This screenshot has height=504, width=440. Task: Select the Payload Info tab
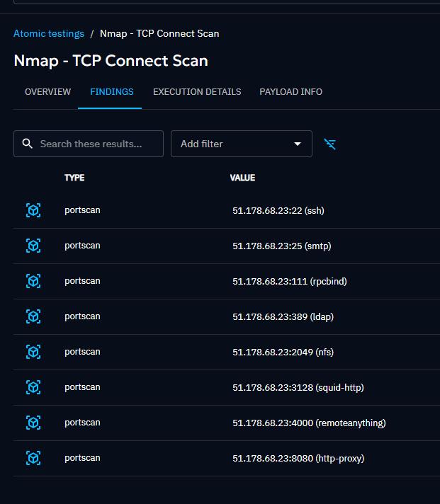[290, 92]
